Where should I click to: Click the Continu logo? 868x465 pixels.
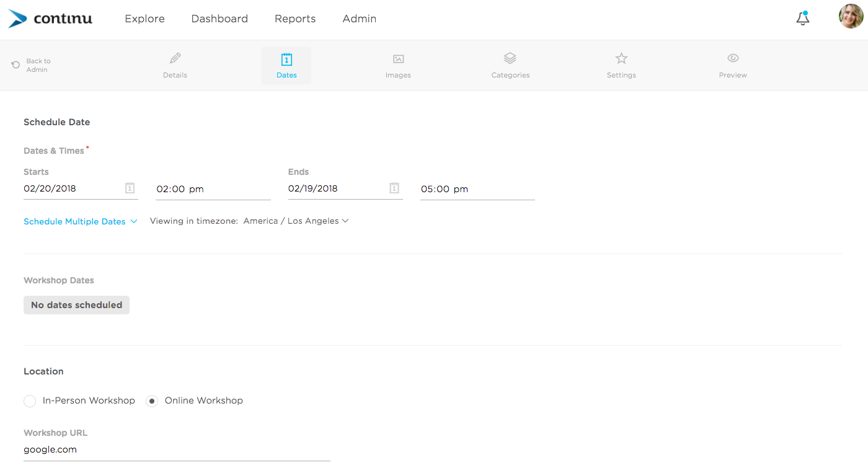click(x=50, y=19)
